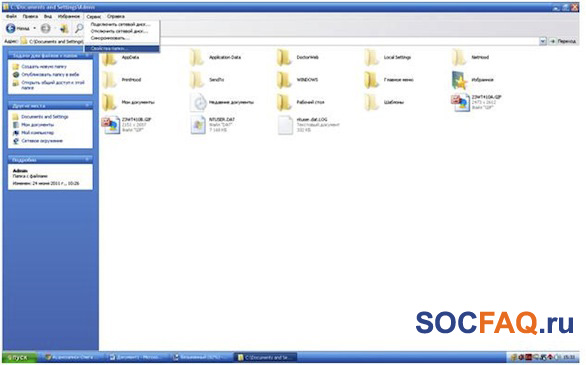Select the WINDOWS folder icon

pyautogui.click(x=285, y=80)
